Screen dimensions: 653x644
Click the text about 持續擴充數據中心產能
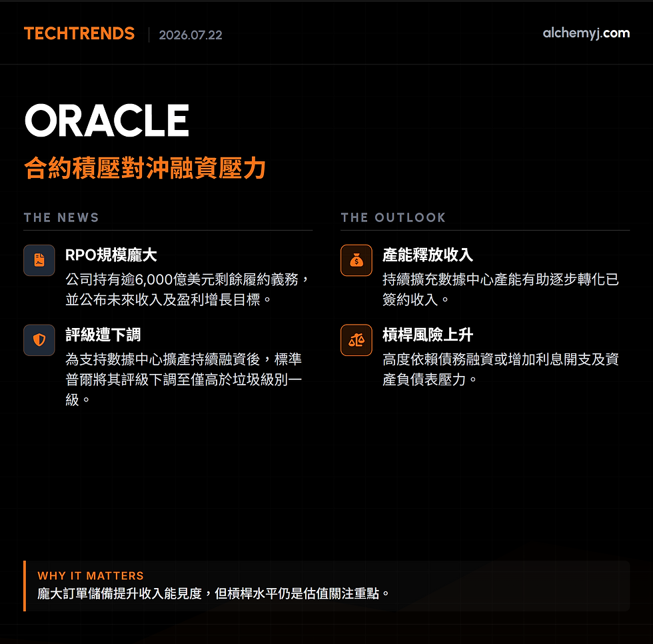500,289
